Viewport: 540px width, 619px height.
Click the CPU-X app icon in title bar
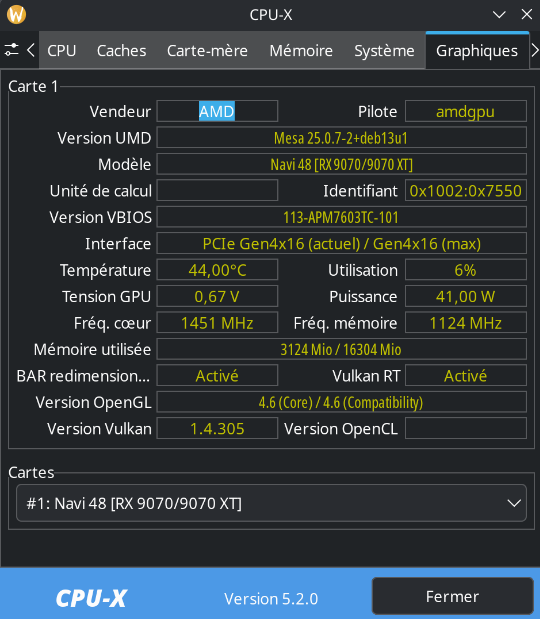point(17,15)
